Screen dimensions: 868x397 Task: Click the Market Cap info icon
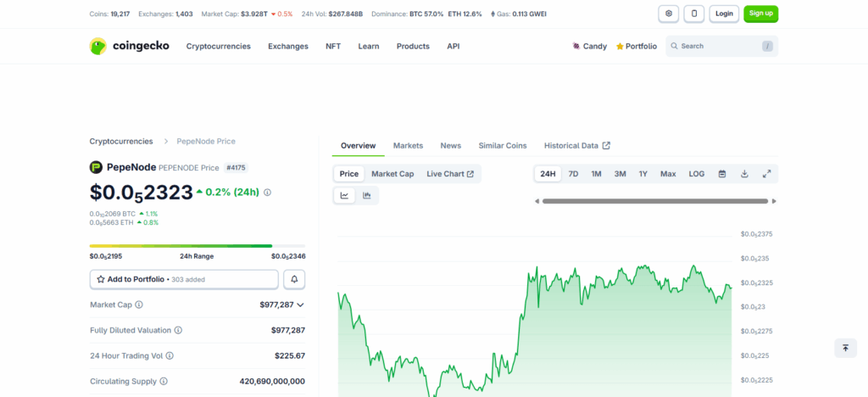pos(139,305)
